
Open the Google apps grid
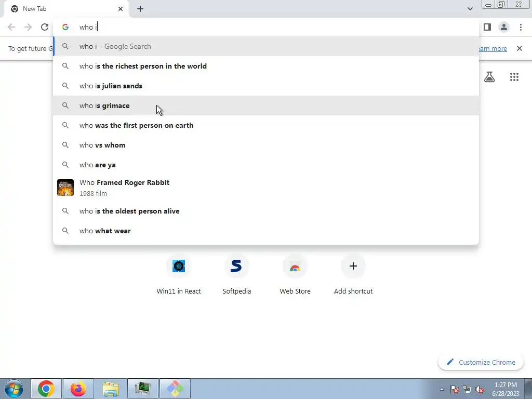514,77
